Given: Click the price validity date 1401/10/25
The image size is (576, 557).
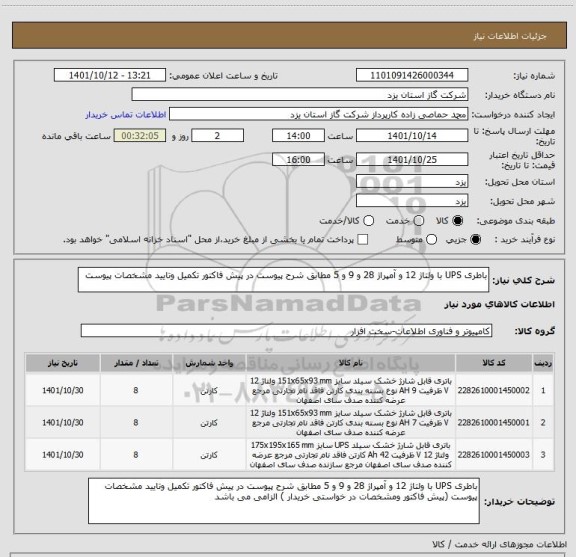Looking at the screenshot, I should (x=412, y=159).
